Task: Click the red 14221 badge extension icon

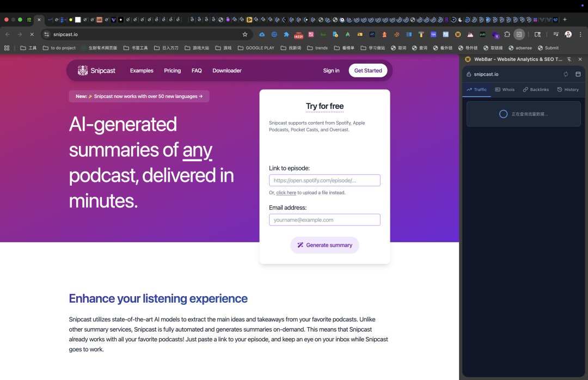Action: [298, 35]
